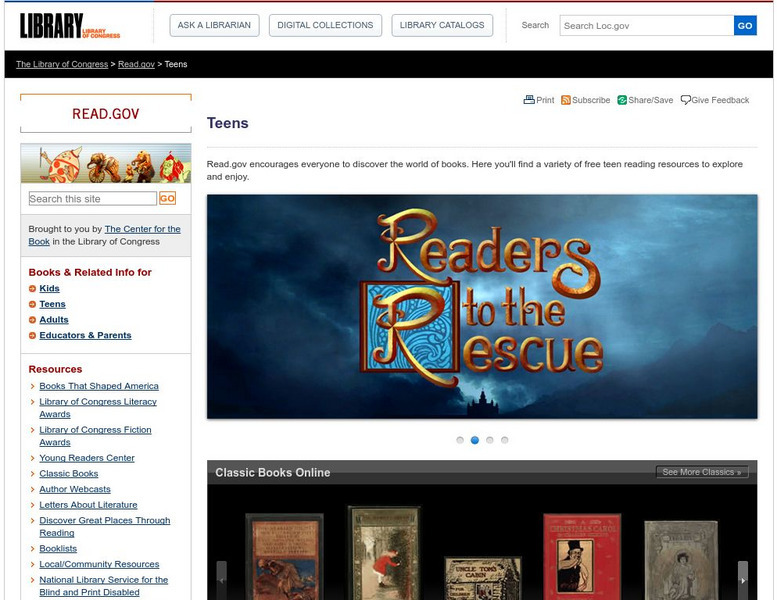The height and width of the screenshot is (600, 777).
Task: Show the first carousel slide via its dot
Action: coord(460,440)
